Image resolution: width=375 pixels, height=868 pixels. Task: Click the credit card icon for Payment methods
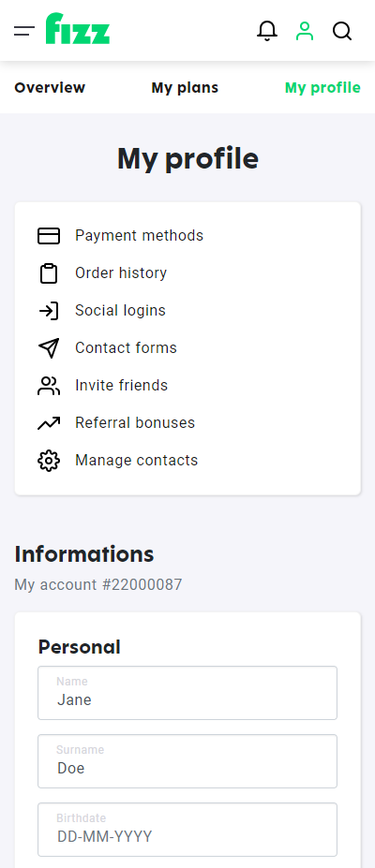click(x=49, y=236)
